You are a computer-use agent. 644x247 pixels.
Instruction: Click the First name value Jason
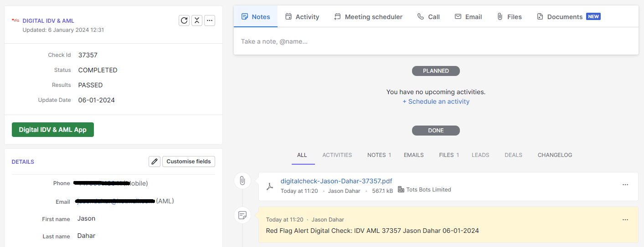[x=87, y=218]
